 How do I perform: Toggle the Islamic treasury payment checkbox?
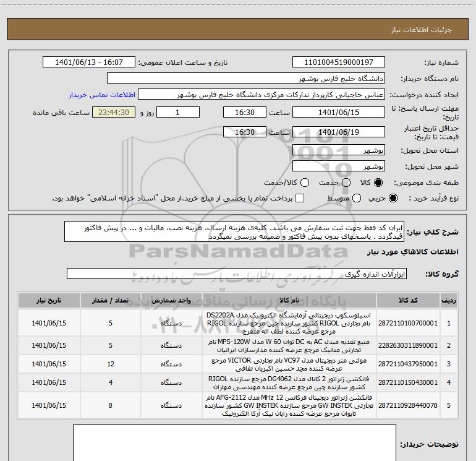(300, 199)
